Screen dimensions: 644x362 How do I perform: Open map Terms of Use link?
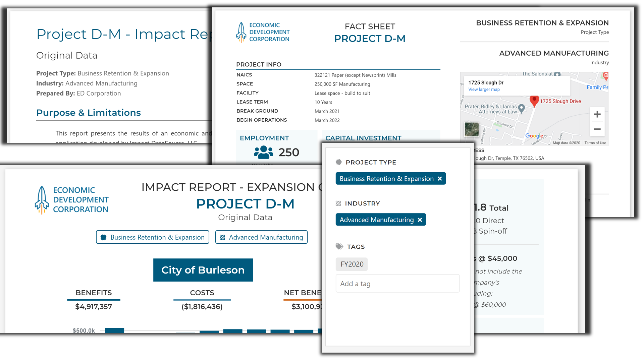point(595,143)
